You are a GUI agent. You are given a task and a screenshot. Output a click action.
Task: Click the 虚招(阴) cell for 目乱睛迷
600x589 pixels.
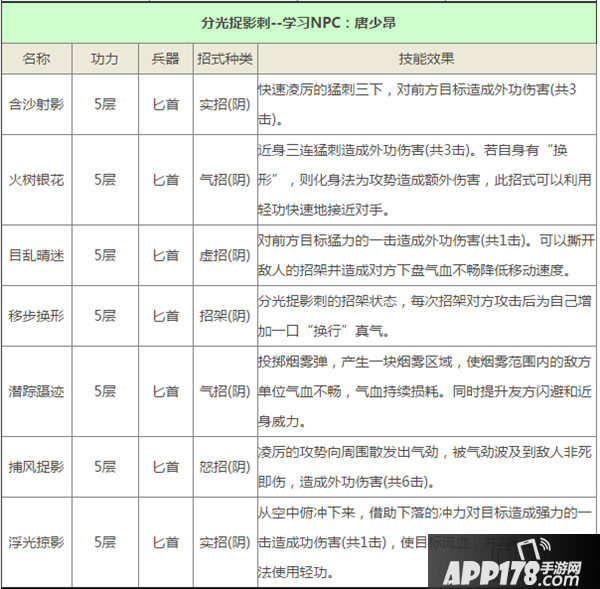tap(223, 255)
